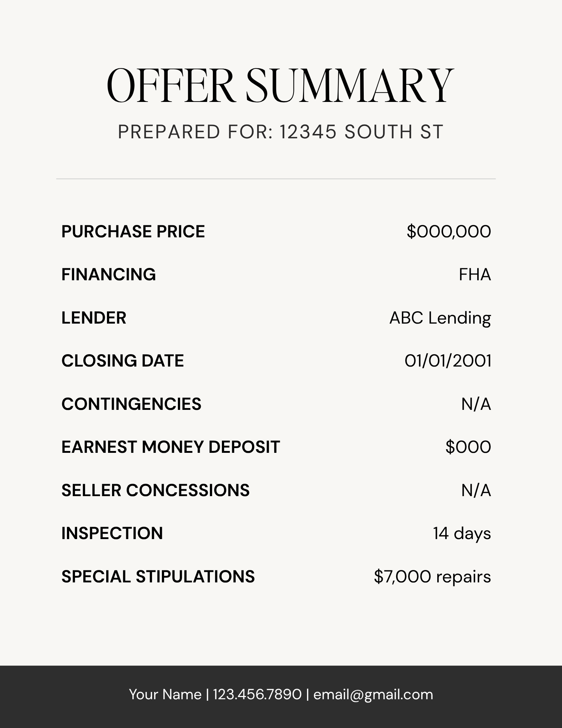Click the N/A value beside Seller Concessions
Viewport: 562px width, 728px height.
(476, 490)
